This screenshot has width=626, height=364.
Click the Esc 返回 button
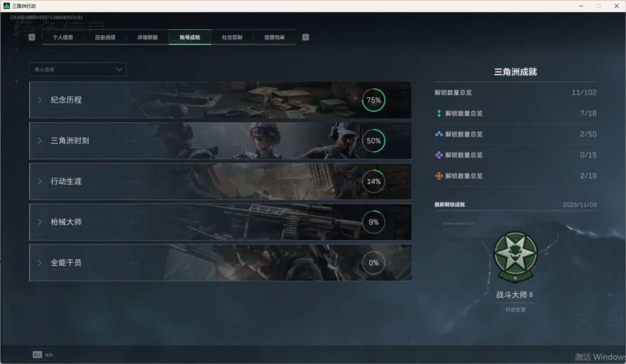[x=42, y=355]
